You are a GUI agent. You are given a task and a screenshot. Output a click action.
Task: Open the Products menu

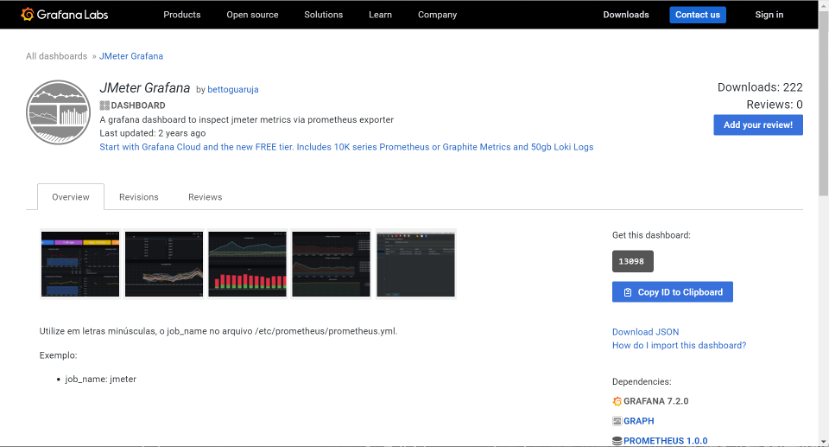pos(182,15)
